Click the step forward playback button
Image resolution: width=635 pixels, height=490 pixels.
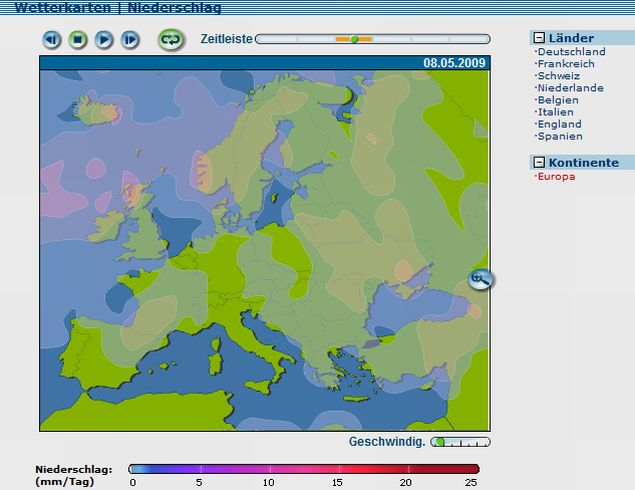130,40
